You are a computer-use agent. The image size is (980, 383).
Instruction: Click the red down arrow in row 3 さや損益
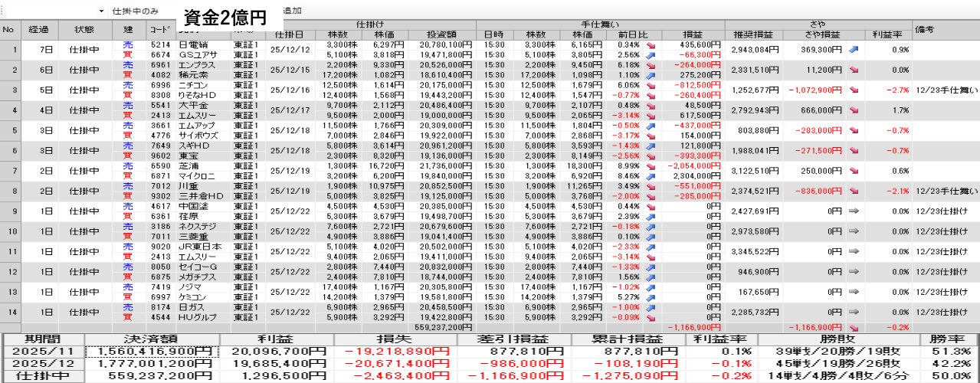pyautogui.click(x=854, y=90)
